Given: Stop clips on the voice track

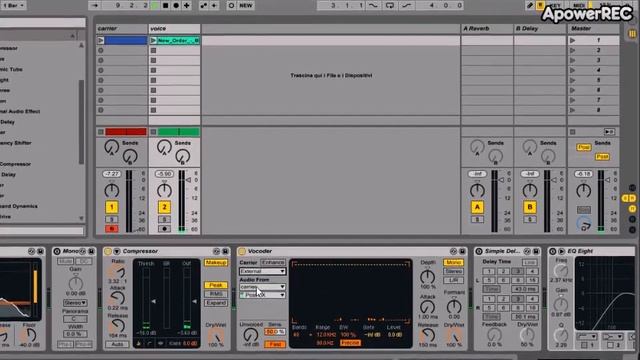Looking at the screenshot, I should [x=153, y=132].
